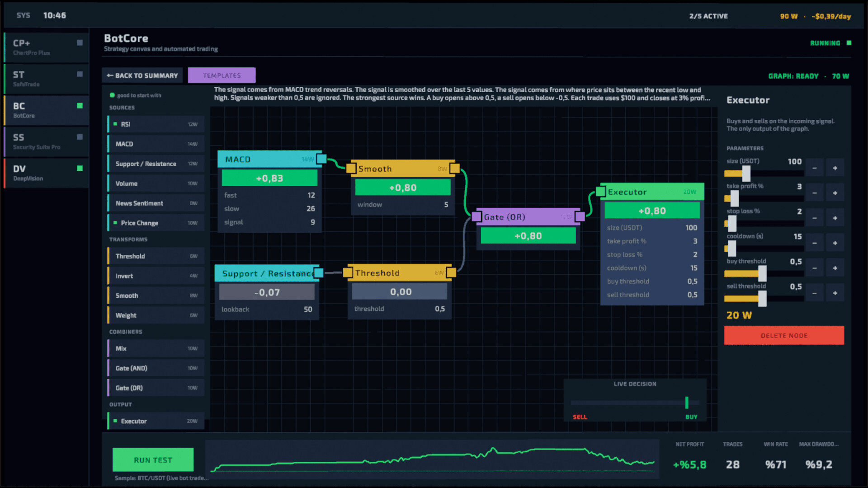Viewport: 868px width, 488px height.
Task: Add the Gate (AND) combiner block
Action: click(156, 368)
